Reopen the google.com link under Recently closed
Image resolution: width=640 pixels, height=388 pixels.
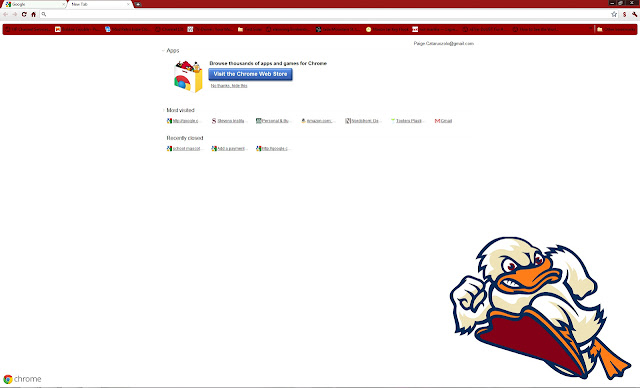tap(272, 149)
